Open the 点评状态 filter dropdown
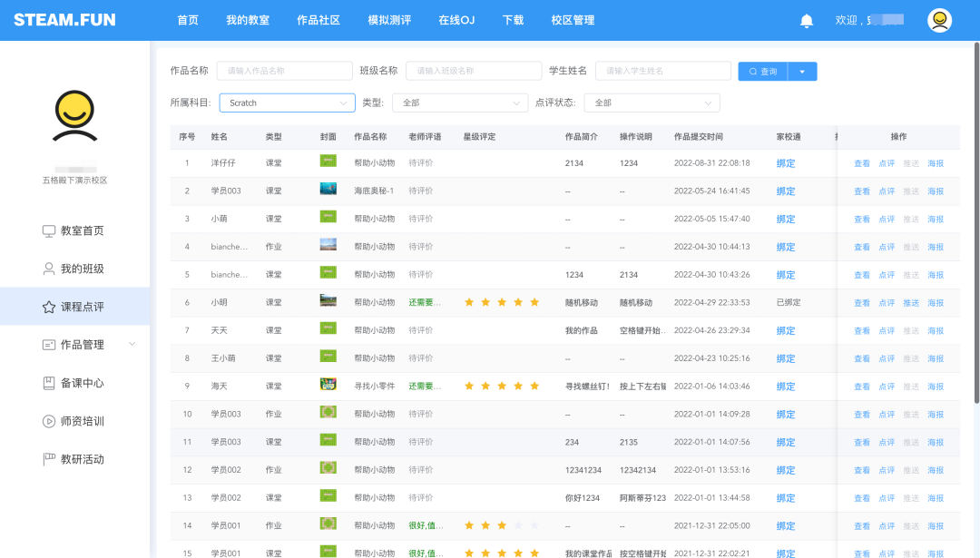The width and height of the screenshot is (980, 558). tap(652, 103)
